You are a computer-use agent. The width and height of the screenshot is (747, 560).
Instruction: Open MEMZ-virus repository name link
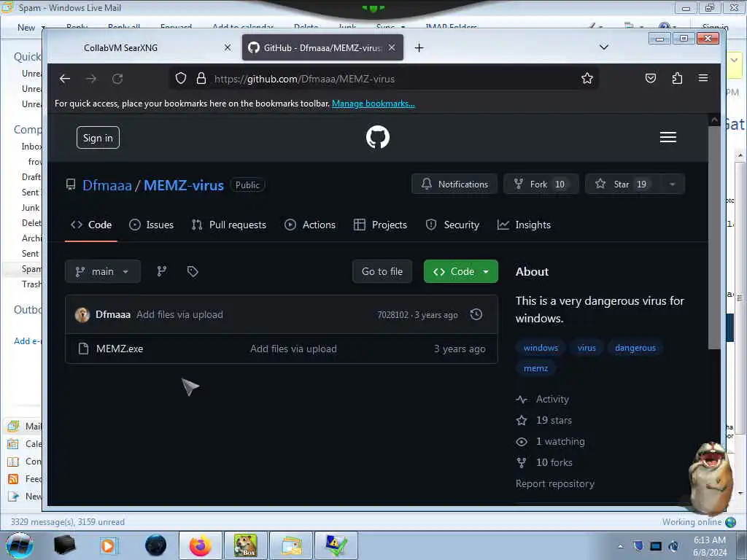point(183,185)
